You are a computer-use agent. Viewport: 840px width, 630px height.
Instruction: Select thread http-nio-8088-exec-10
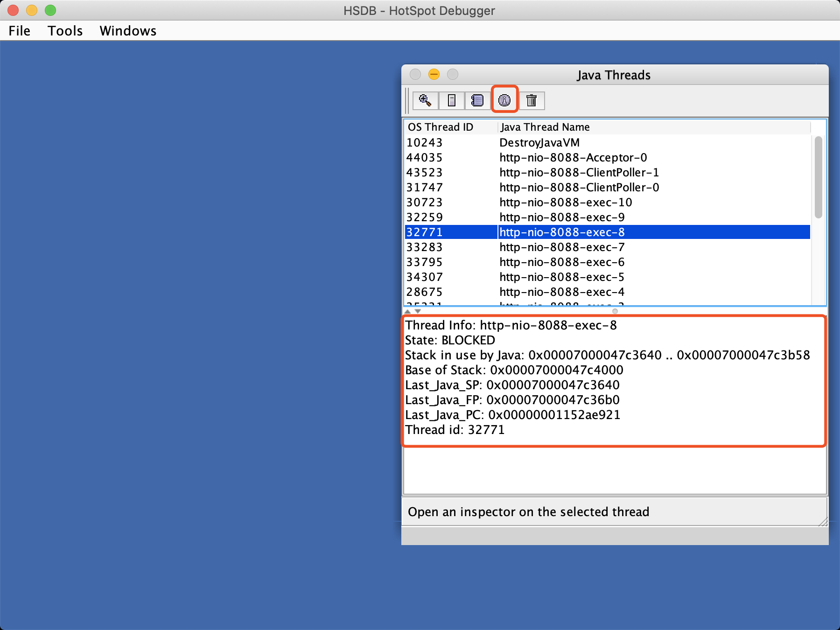pyautogui.click(x=607, y=202)
